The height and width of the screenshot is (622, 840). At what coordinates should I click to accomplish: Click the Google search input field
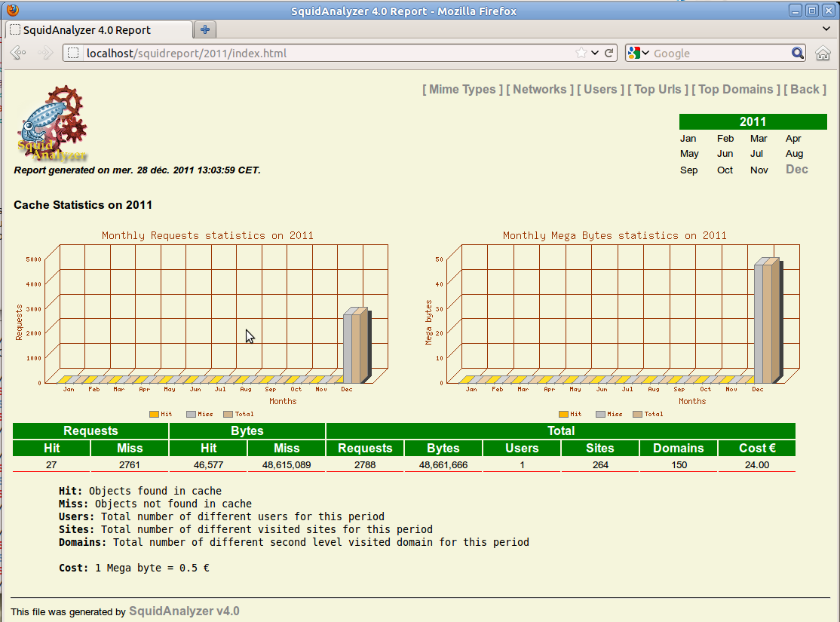click(716, 53)
